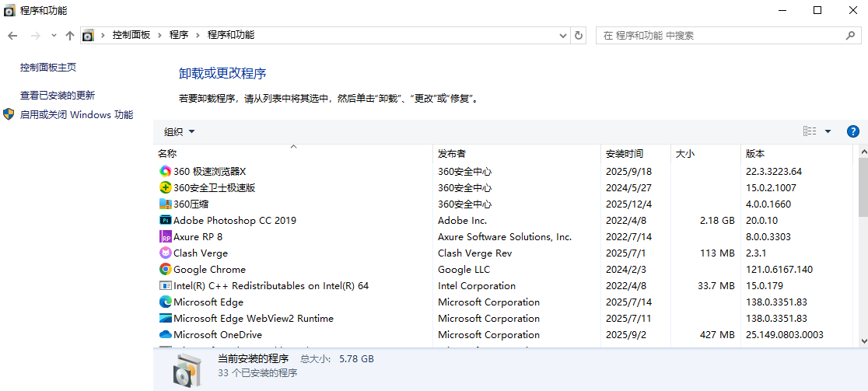868x391 pixels.
Task: Click size value 2.18 GB
Action: (716, 220)
